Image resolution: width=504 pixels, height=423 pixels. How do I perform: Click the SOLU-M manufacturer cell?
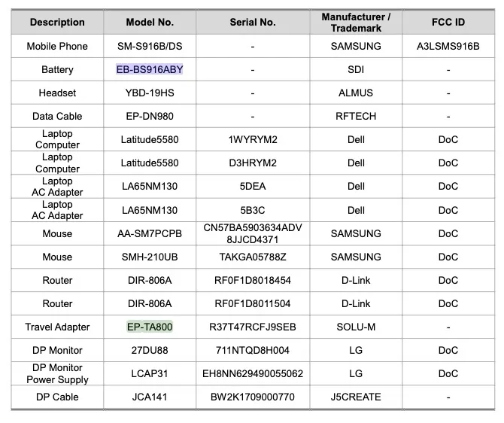click(356, 327)
